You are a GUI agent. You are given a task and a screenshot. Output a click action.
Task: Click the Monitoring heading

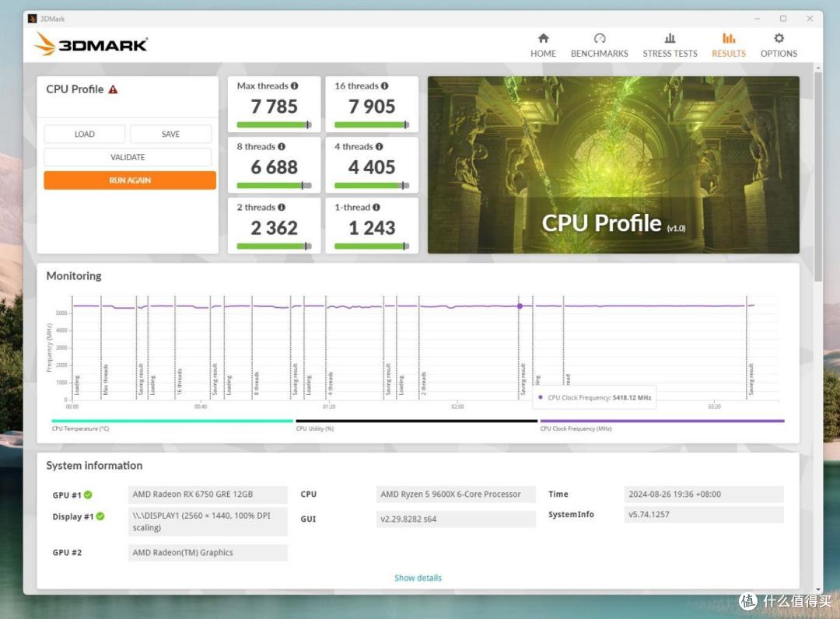click(x=74, y=276)
